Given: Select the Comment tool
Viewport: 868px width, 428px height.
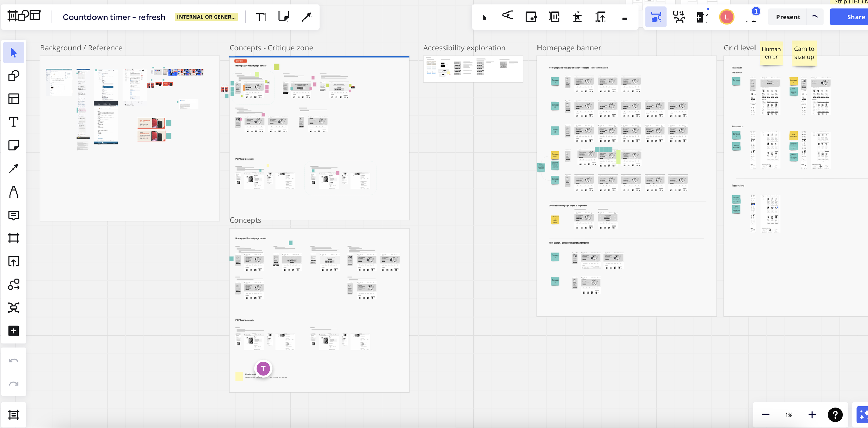Looking at the screenshot, I should pos(14,215).
